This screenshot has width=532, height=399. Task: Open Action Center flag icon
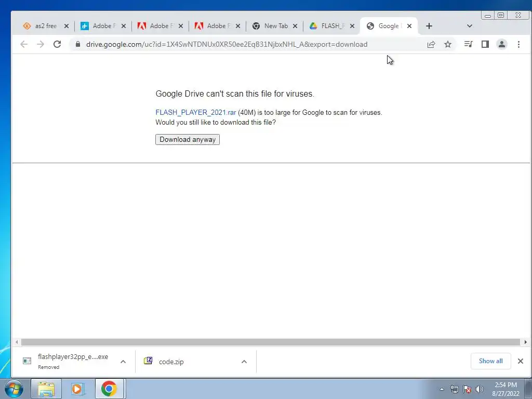click(467, 389)
